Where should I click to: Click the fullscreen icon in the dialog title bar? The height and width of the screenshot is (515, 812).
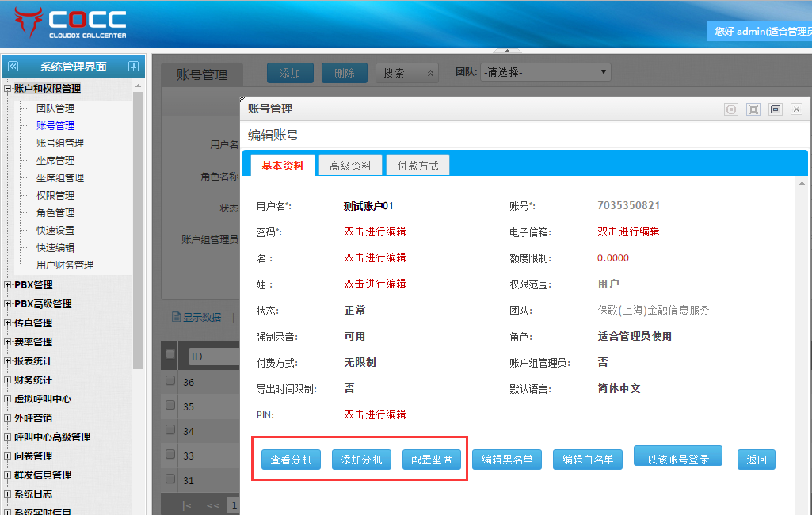(753, 109)
